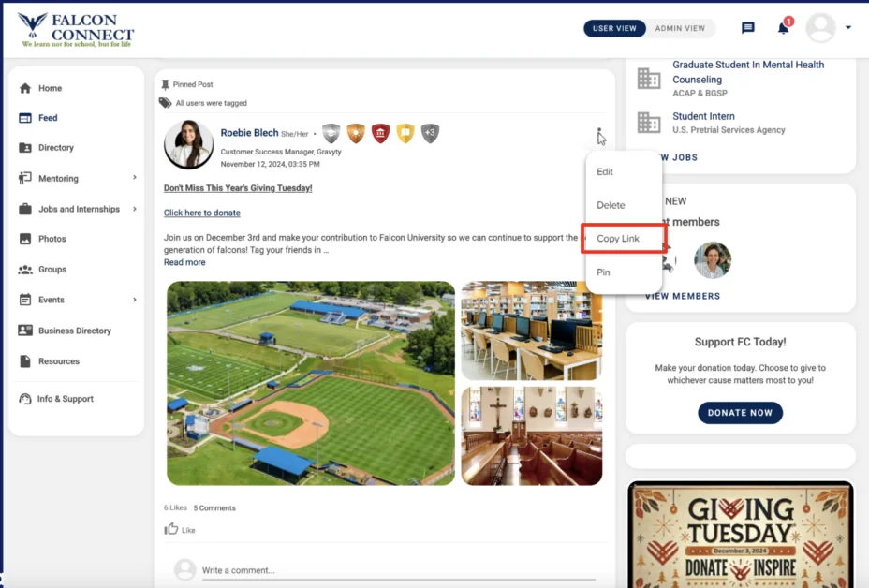Open the Photos sidebar icon
869x588 pixels.
click(x=25, y=239)
